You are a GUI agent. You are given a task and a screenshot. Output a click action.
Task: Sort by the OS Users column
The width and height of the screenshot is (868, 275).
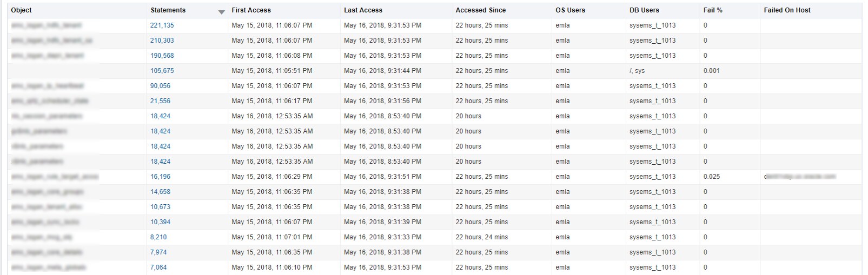tap(570, 10)
